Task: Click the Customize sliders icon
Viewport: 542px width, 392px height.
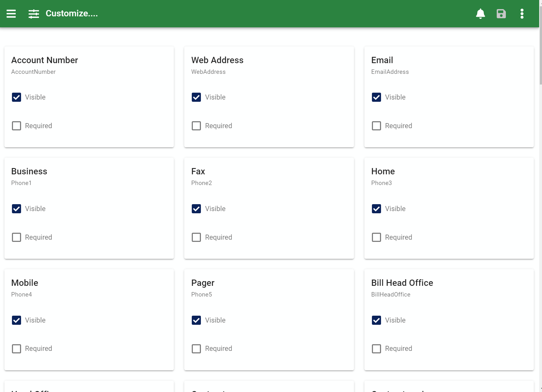Action: (34, 14)
